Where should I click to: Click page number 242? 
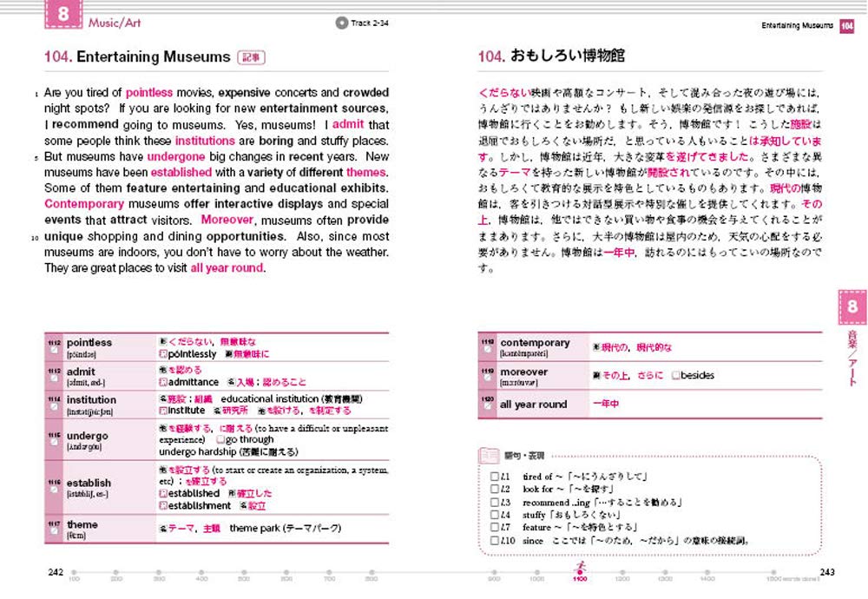[x=56, y=572]
